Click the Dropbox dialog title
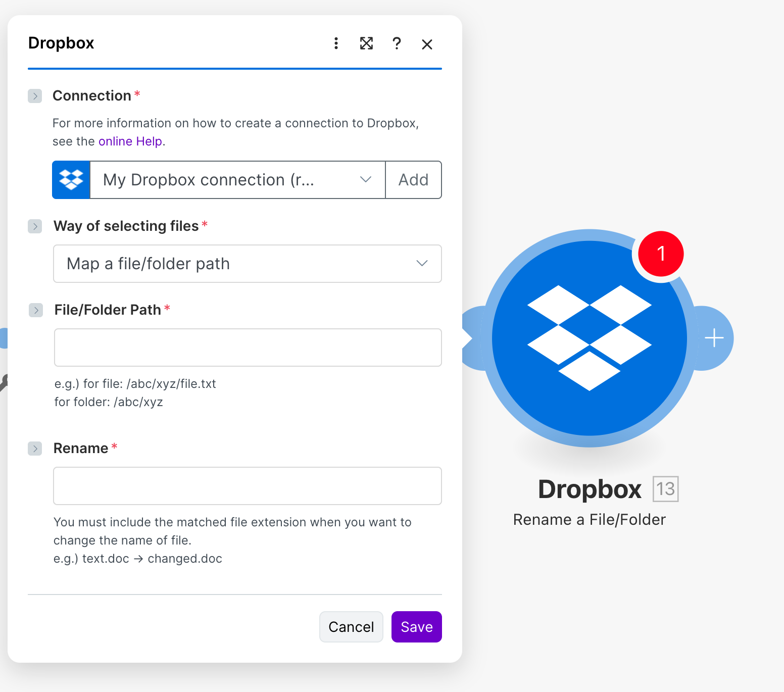 pos(61,43)
